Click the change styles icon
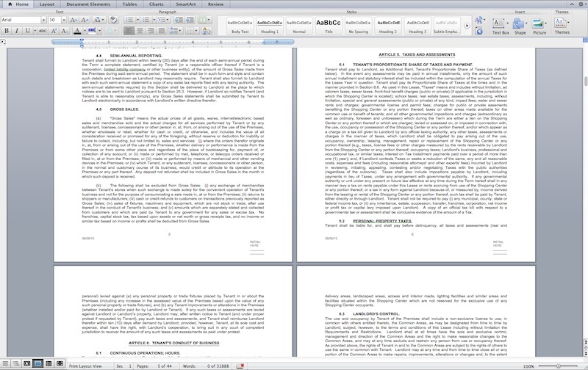The width and height of the screenshot is (588, 370). click(x=479, y=21)
